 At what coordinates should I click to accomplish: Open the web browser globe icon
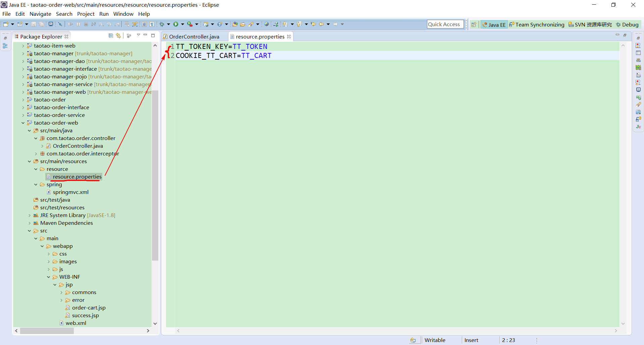(266, 24)
